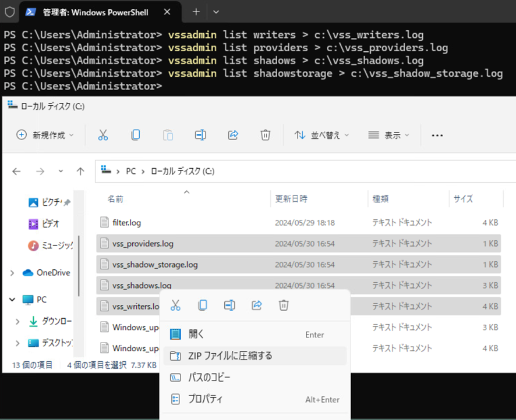Open the 新規作成 dropdown
The height and width of the screenshot is (420, 516).
click(45, 135)
